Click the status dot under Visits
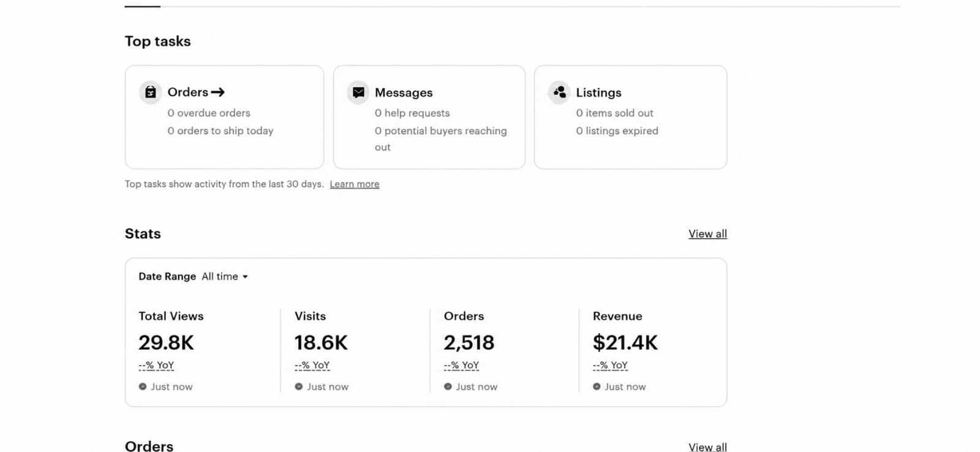980x452 pixels. 299,387
